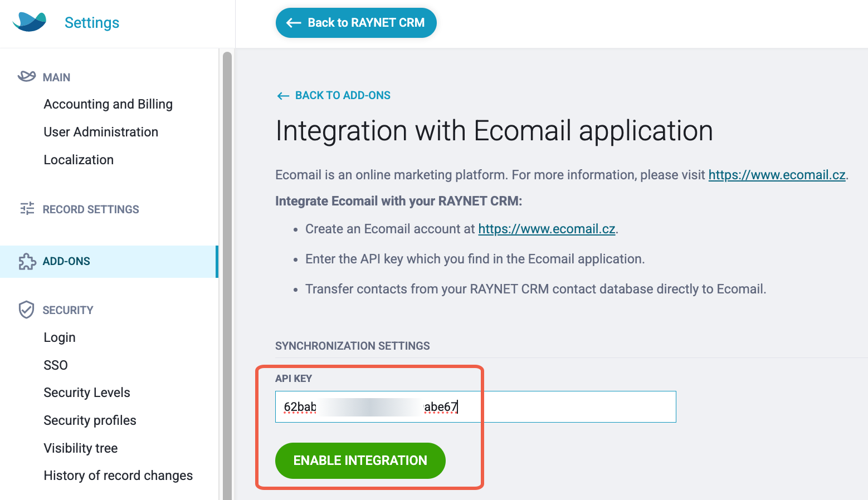Screen dimensions: 868x500
Task: Go to Localization settings
Action: coord(79,160)
